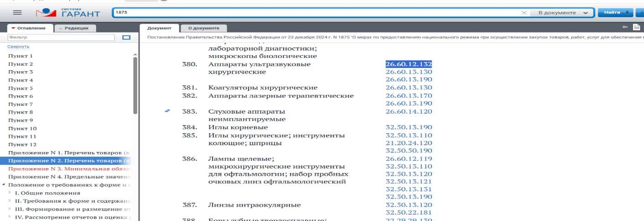Open code 26.60.12.132 link
This screenshot has width=644, height=221.
click(409, 64)
